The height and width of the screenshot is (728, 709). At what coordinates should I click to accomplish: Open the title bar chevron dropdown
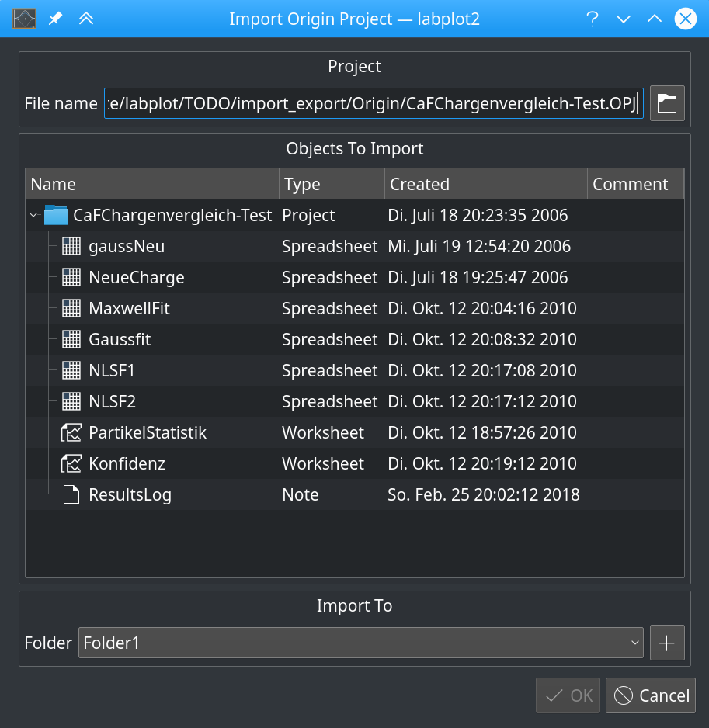[624, 19]
